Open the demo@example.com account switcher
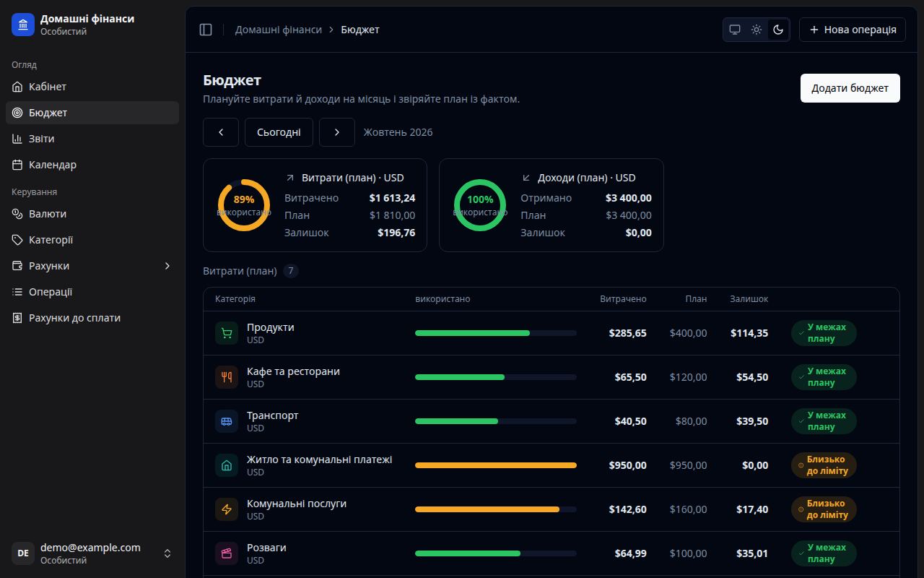Viewport: 924px width, 578px height. click(92, 553)
